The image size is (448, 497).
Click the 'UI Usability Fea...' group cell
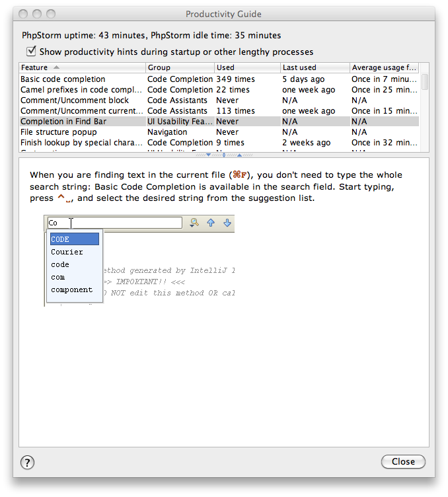point(180,122)
